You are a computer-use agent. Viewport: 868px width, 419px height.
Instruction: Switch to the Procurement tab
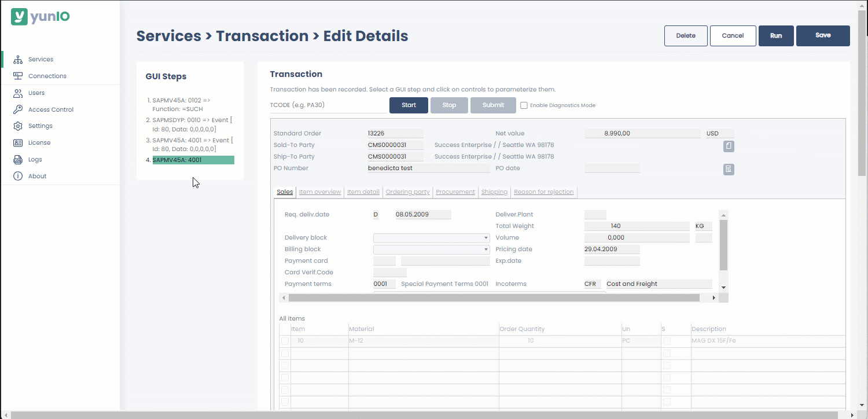[455, 192]
